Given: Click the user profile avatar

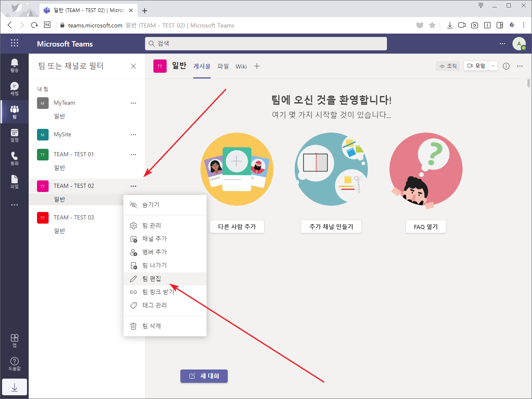Looking at the screenshot, I should click(519, 44).
